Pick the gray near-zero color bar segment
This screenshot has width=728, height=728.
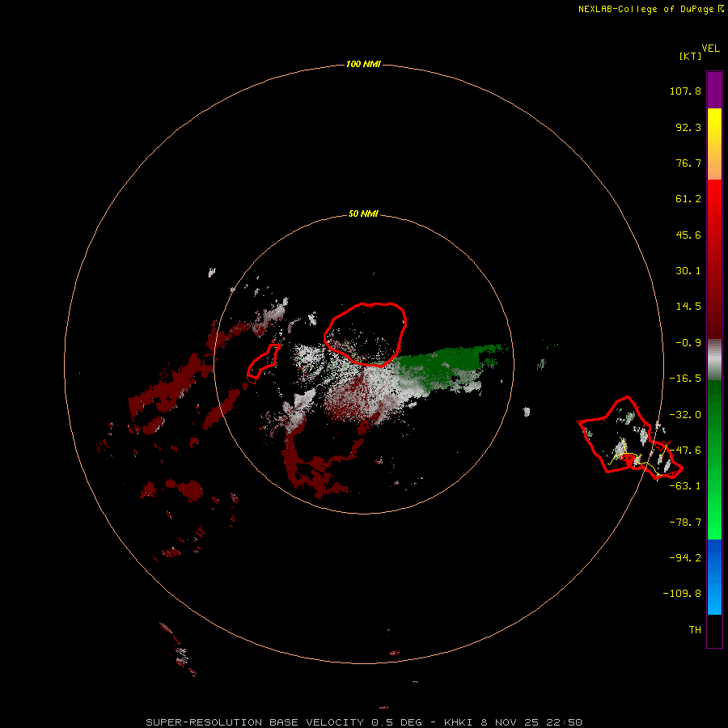(x=714, y=360)
